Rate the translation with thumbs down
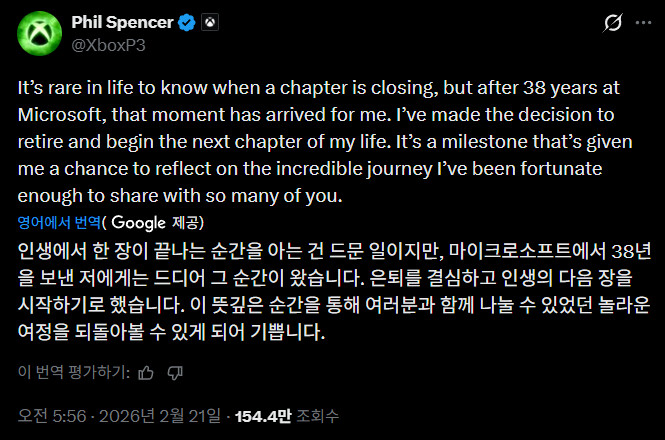This screenshot has width=665, height=440. 176,373
